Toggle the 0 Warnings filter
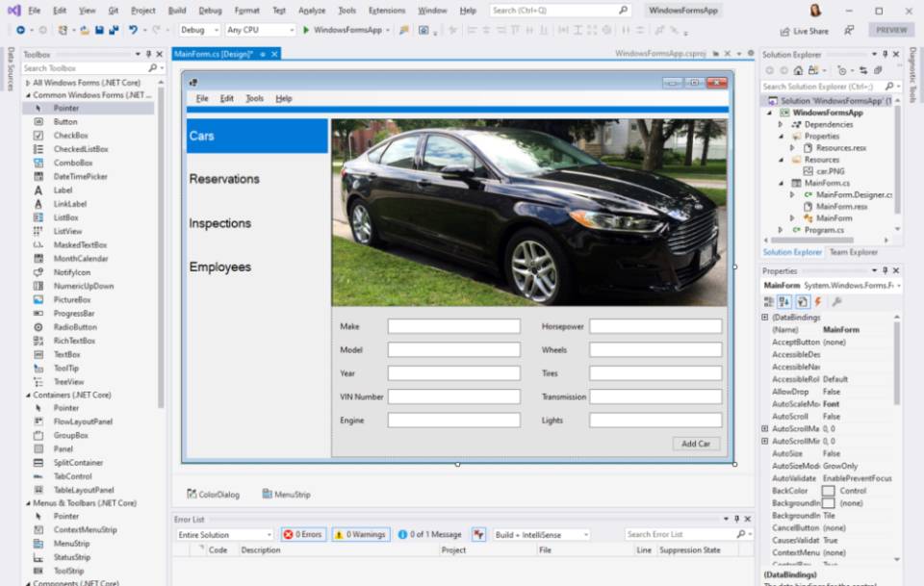The width and height of the screenshot is (924, 586). click(x=361, y=534)
